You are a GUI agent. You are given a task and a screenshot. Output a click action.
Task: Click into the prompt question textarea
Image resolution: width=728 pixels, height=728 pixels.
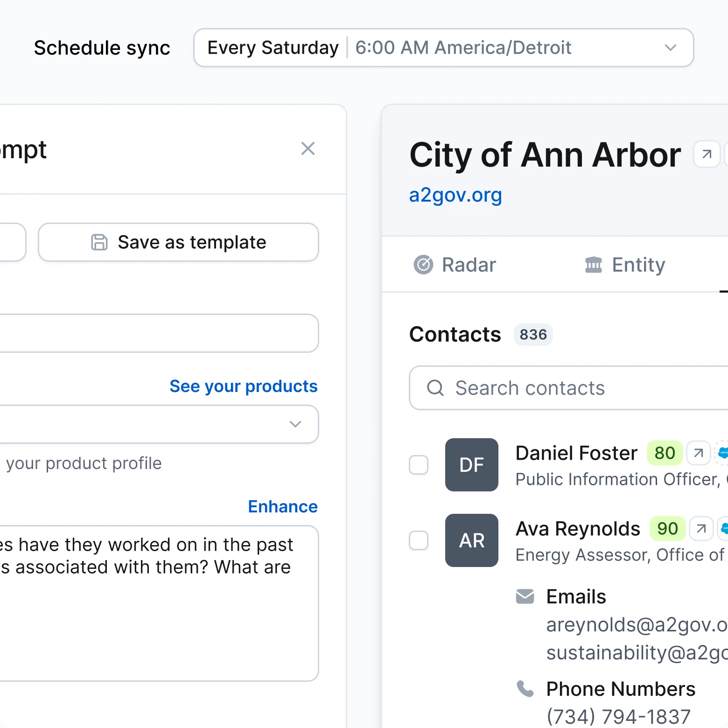159,603
